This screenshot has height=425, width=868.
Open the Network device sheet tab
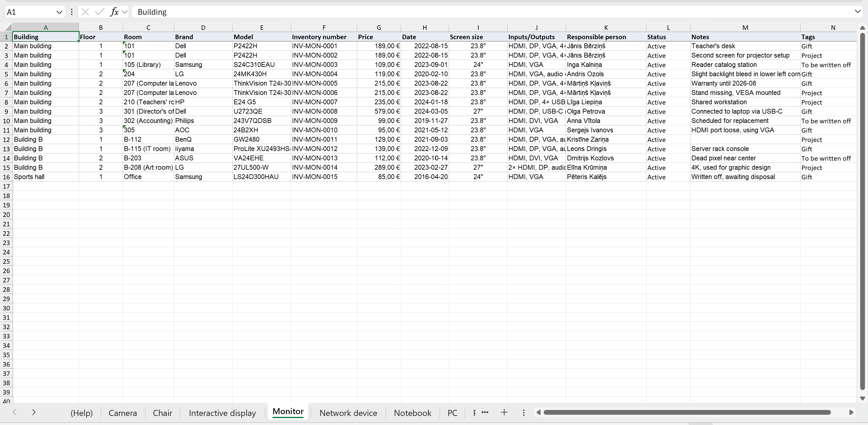(348, 413)
